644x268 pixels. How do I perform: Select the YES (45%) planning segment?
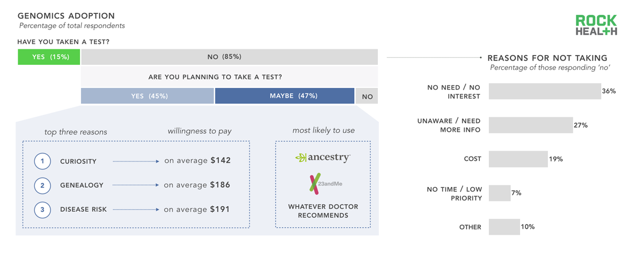coord(148,96)
